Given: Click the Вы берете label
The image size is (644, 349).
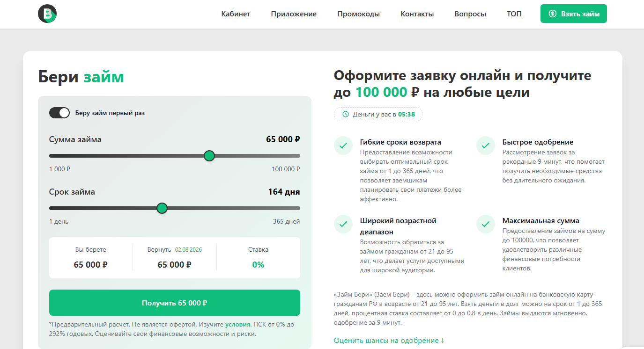Looking at the screenshot, I should tap(91, 250).
